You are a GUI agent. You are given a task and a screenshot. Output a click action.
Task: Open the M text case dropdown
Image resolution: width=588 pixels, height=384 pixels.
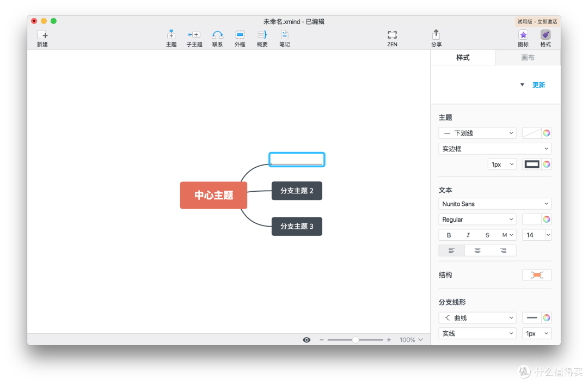507,235
